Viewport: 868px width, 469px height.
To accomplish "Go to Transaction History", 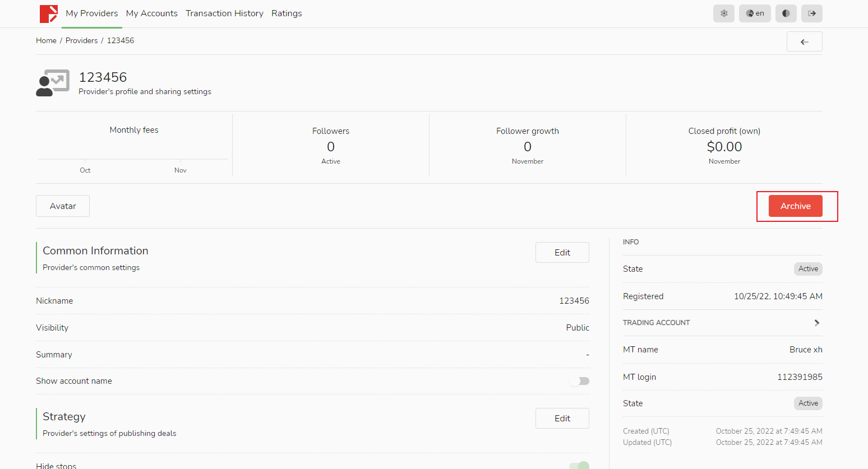I will [224, 13].
